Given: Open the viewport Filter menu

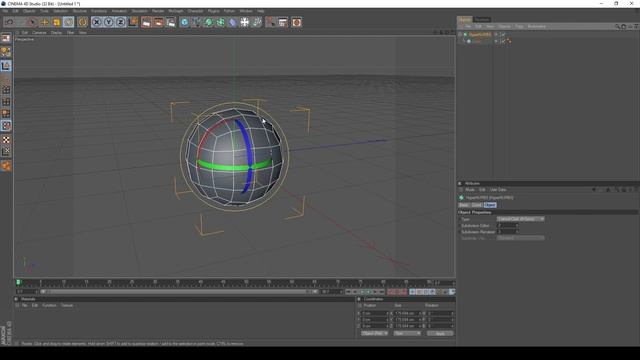Looking at the screenshot, I should tap(71, 33).
